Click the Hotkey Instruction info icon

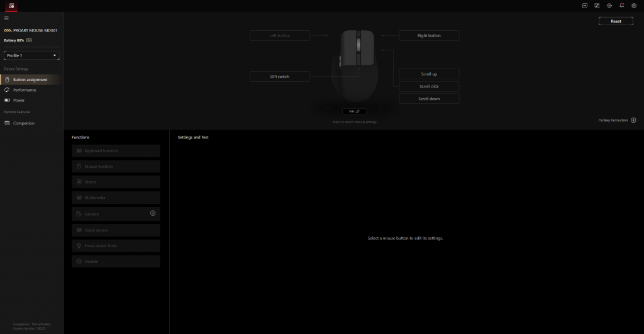(633, 120)
